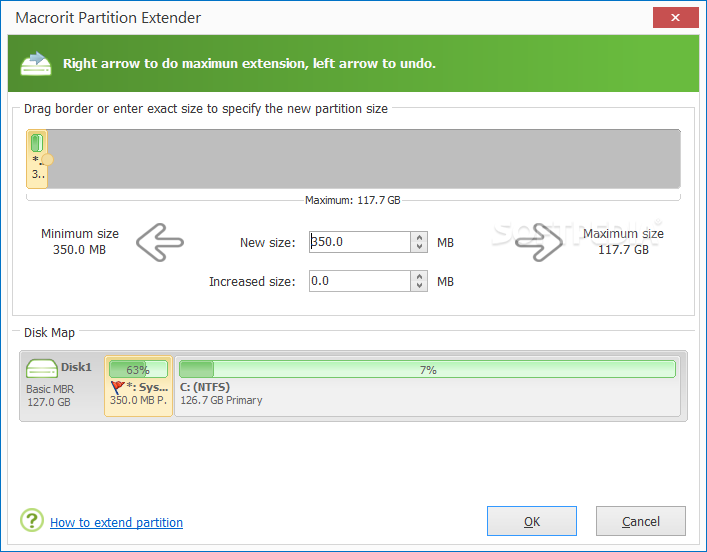Increase Increased size with the up spinner

click(419, 276)
